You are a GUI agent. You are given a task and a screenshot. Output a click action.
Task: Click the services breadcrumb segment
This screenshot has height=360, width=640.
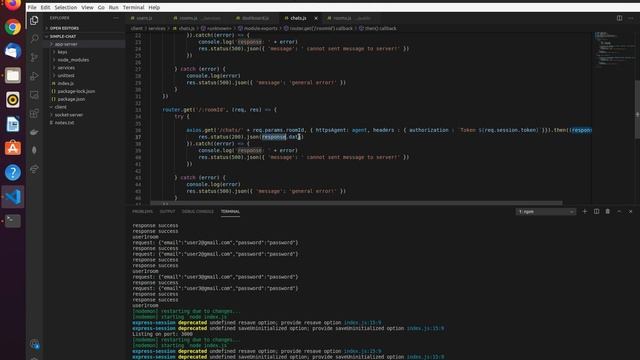157,29
